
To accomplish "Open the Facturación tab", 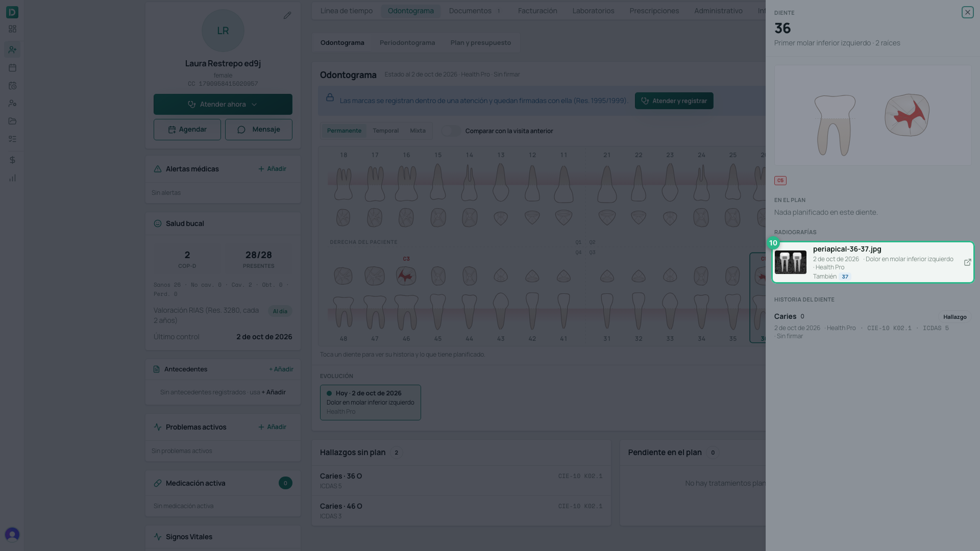I will pos(537,11).
